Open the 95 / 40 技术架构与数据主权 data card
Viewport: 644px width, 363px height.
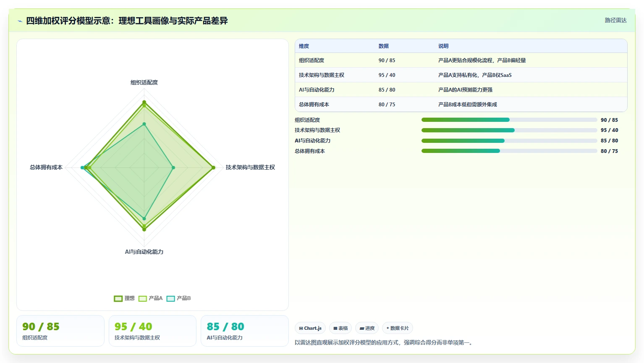click(152, 331)
